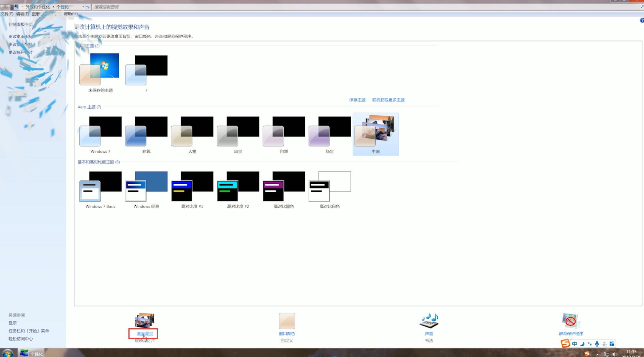Click the help question mark icon
This screenshot has height=357, width=644.
(x=642, y=21)
